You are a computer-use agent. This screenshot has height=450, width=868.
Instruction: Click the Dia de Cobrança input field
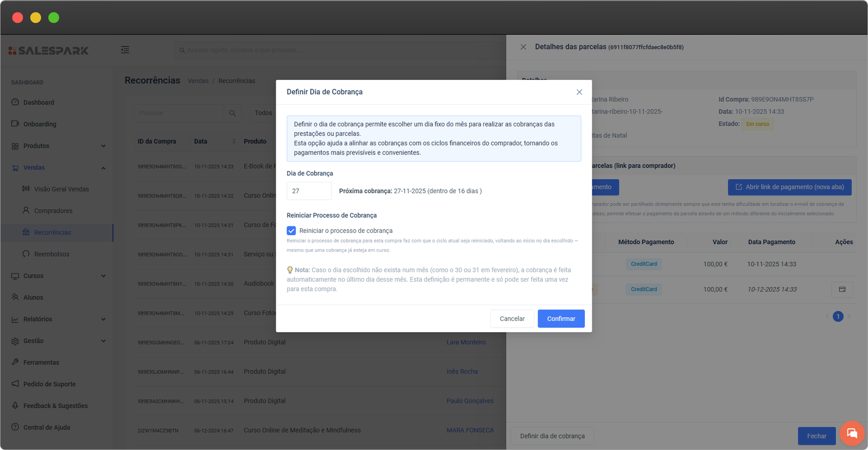tap(309, 191)
